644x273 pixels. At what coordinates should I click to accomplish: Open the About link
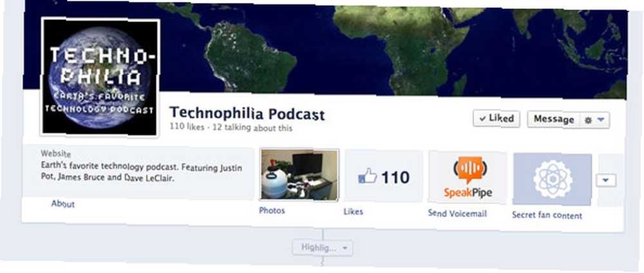pyautogui.click(x=63, y=203)
